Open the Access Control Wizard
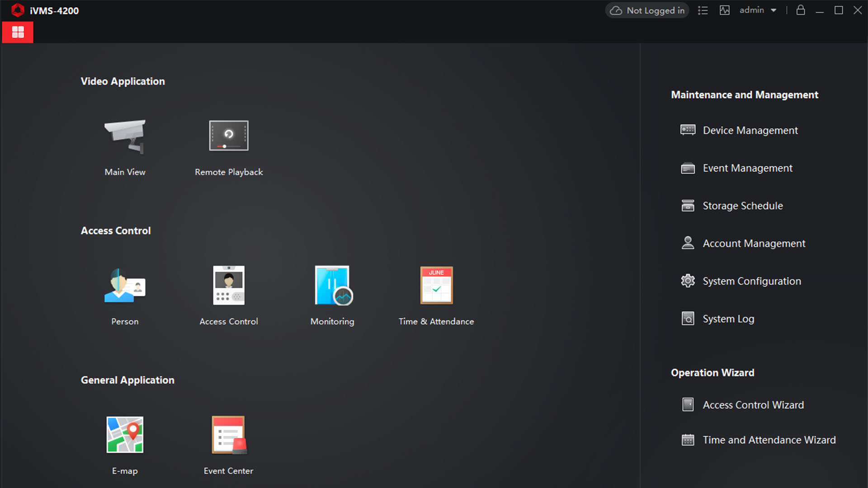 tap(752, 404)
